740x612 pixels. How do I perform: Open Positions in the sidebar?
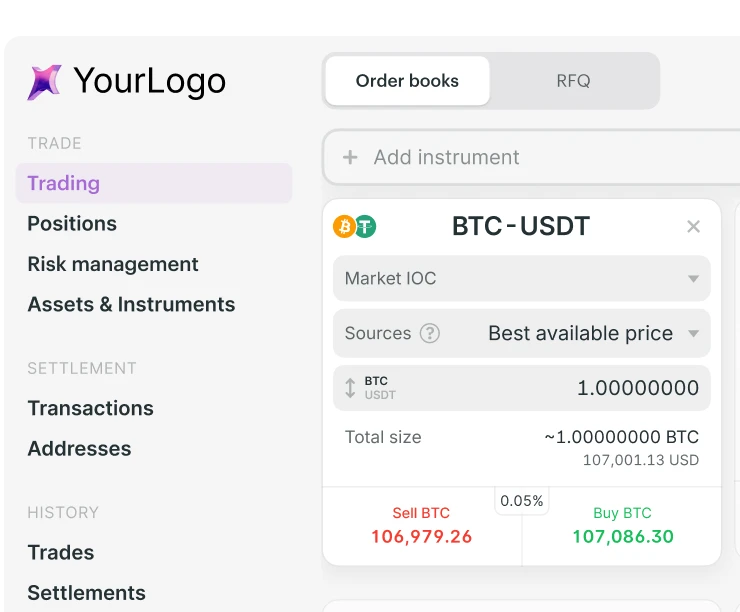(72, 224)
